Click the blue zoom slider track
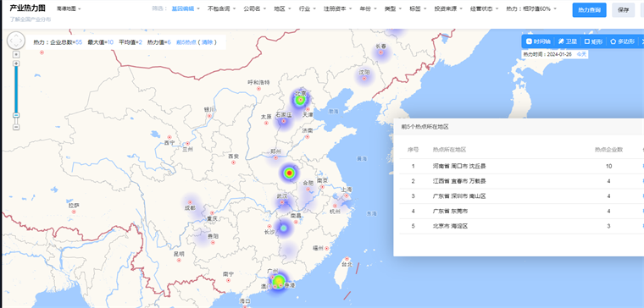Screen dimensions: 644x308 point(16,90)
